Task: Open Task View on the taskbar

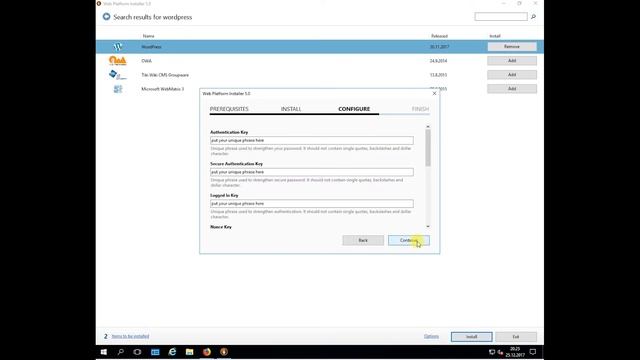Action: [138, 352]
